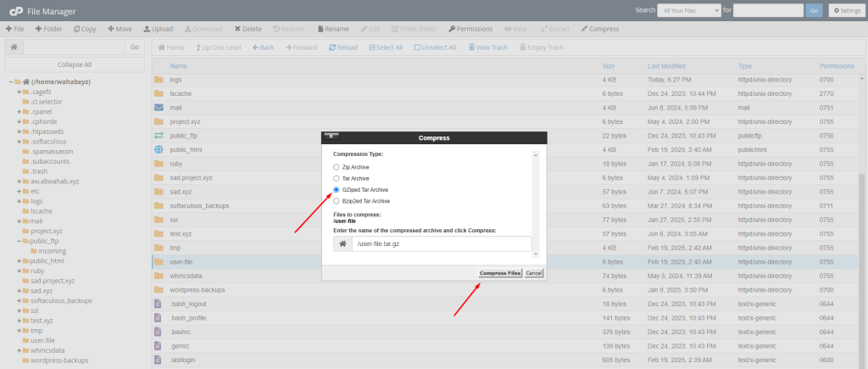Collapse the public_ftp tree folder

click(x=19, y=241)
